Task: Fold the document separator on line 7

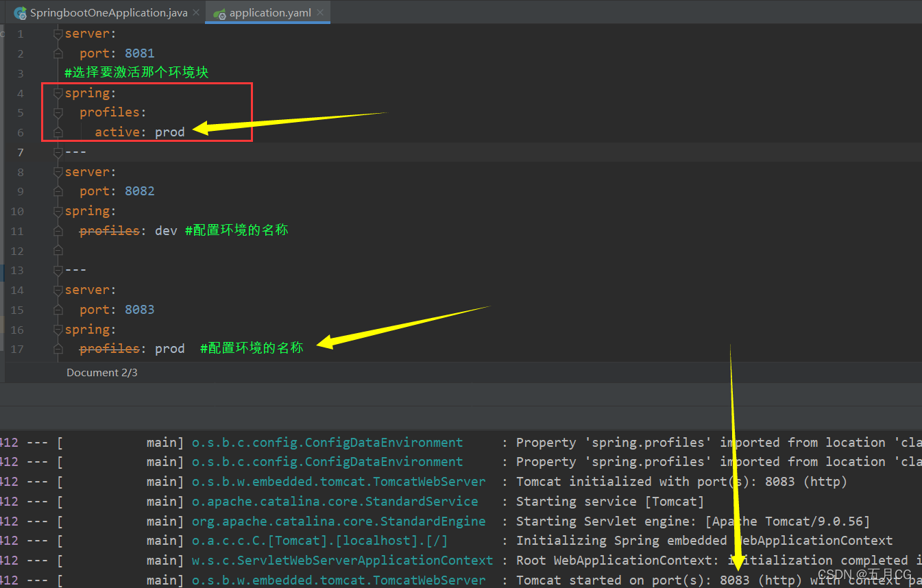Action: coord(58,152)
